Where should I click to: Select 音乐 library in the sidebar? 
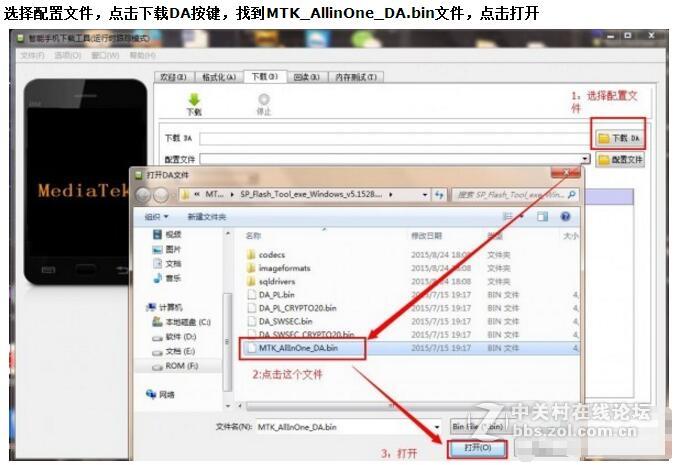(x=168, y=278)
